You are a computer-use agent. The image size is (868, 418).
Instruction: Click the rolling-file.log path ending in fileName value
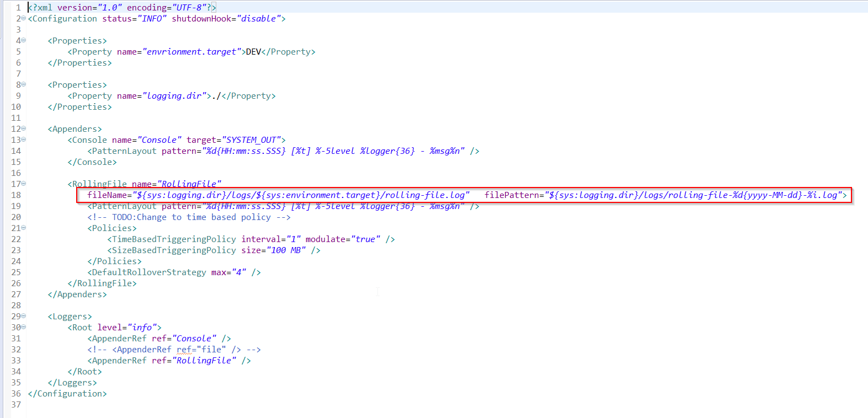(x=425, y=195)
